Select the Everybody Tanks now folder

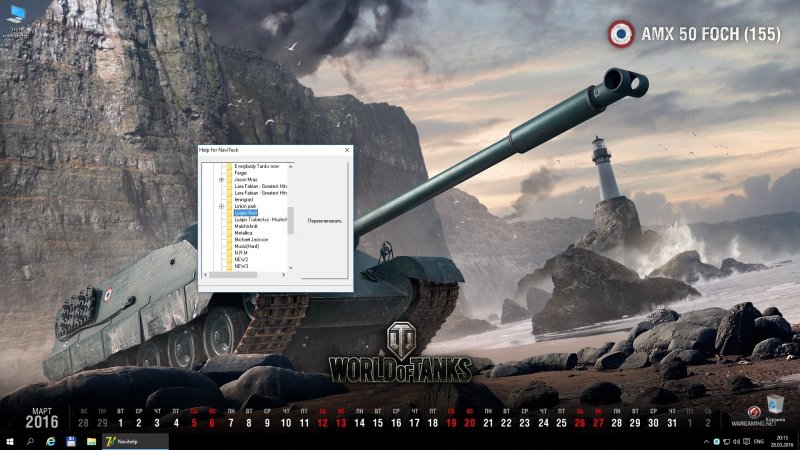coord(257,166)
